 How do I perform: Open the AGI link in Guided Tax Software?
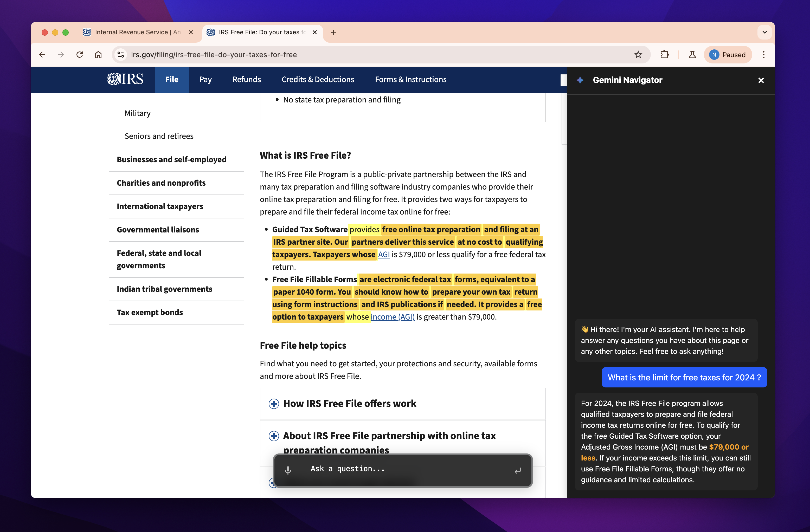tap(384, 255)
